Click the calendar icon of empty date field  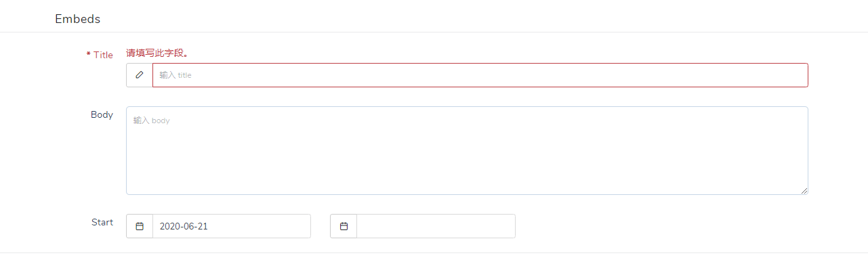[x=344, y=226]
